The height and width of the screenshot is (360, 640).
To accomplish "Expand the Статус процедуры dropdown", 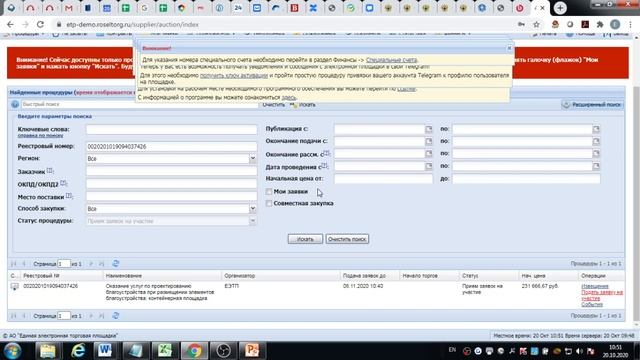I will coord(253,221).
